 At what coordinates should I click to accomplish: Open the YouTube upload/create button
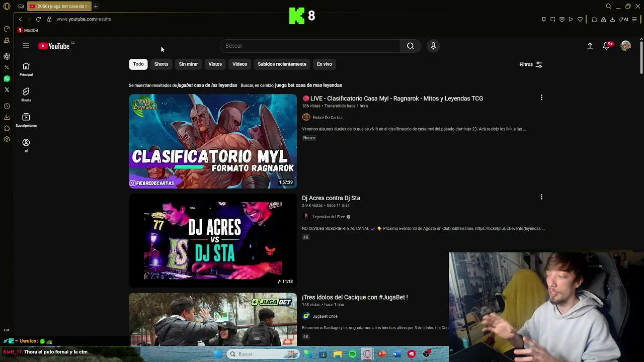590,46
